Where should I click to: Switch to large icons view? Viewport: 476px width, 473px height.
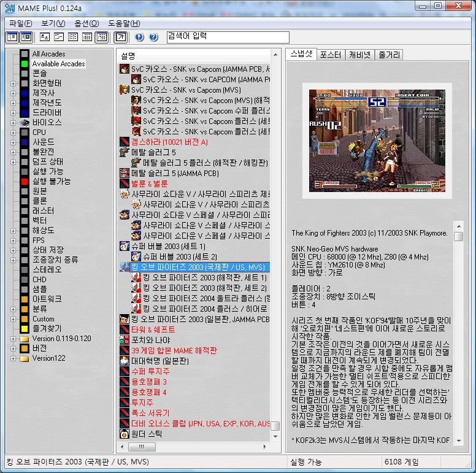tap(44, 37)
